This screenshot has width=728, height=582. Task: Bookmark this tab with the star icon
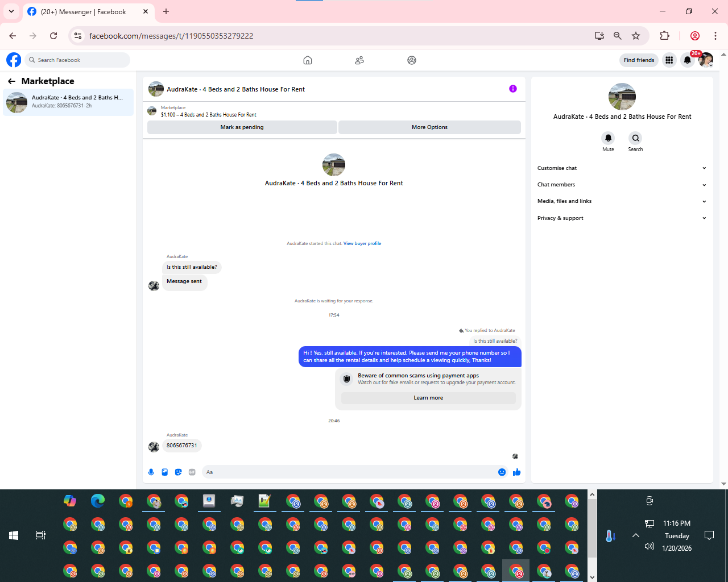[636, 36]
